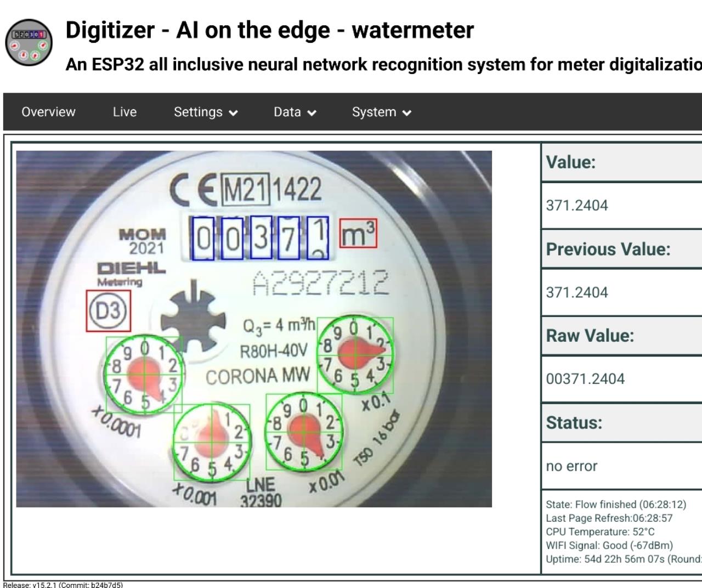
Task: Click the Release v15.2.1 footer text
Action: click(63, 585)
